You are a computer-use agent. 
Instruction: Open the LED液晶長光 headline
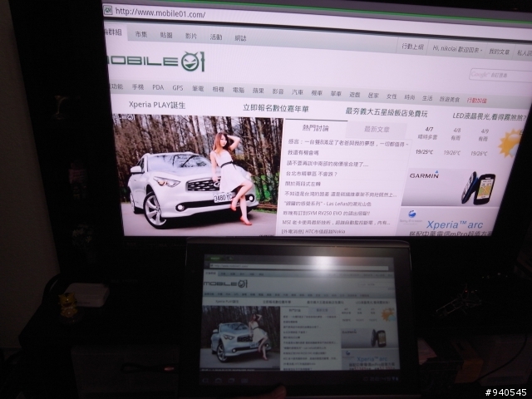pos(490,116)
